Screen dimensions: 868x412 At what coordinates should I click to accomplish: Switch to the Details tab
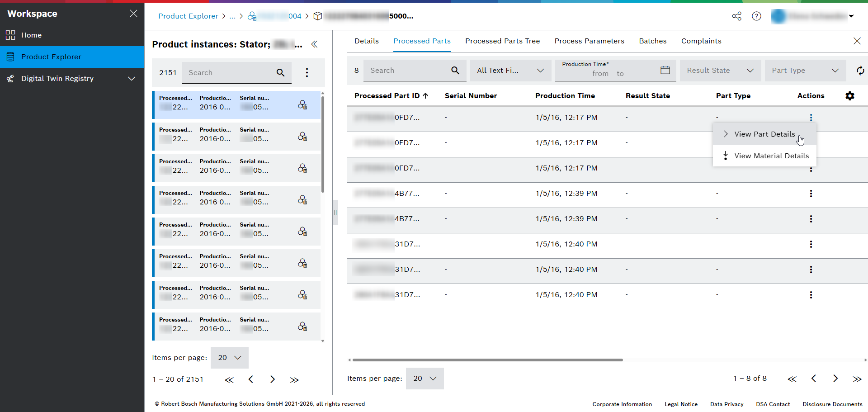pyautogui.click(x=367, y=41)
